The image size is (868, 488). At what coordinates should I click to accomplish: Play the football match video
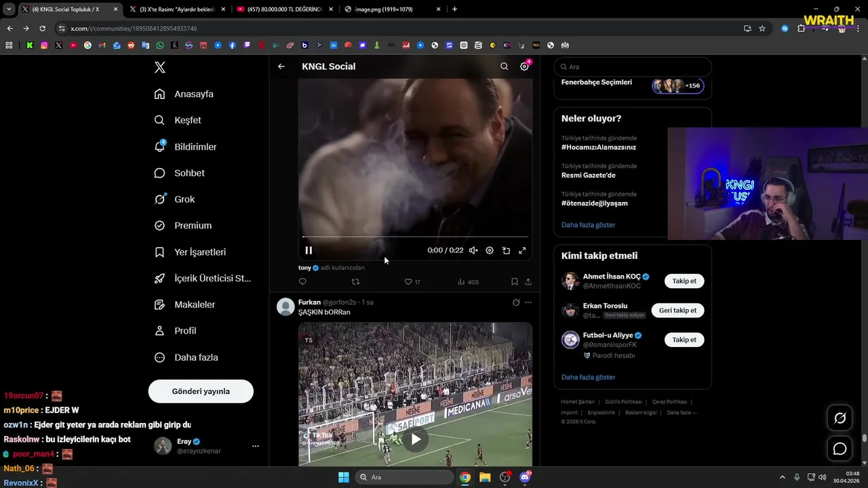tap(416, 439)
